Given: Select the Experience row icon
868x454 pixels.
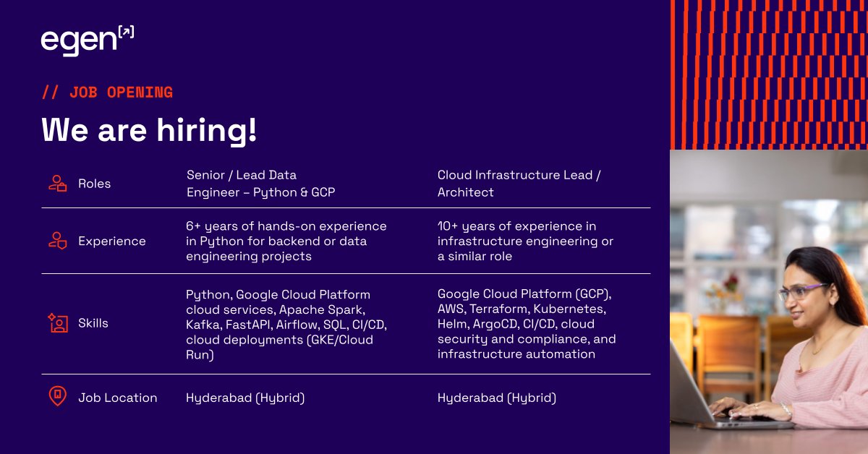Looking at the screenshot, I should (58, 241).
